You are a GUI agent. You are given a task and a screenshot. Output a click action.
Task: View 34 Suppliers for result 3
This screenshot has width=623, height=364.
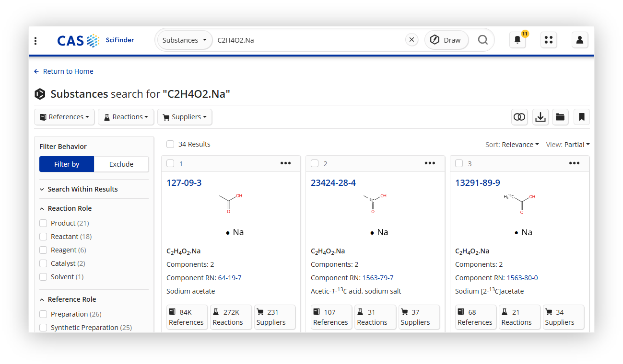(563, 317)
